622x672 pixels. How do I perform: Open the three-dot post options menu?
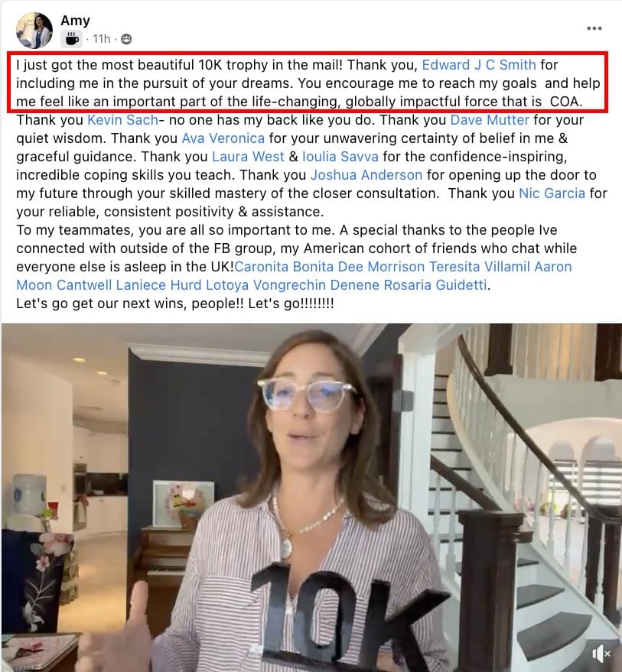pyautogui.click(x=594, y=28)
